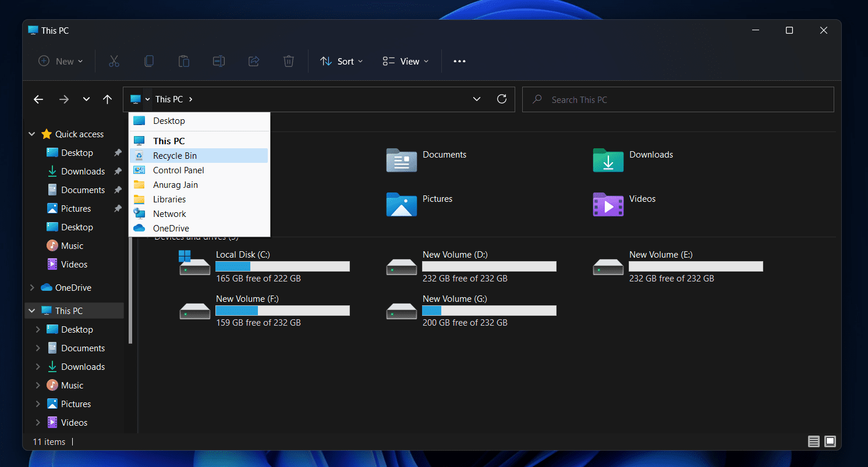868x467 pixels.
Task: Select Music under Quick access
Action: pos(72,246)
